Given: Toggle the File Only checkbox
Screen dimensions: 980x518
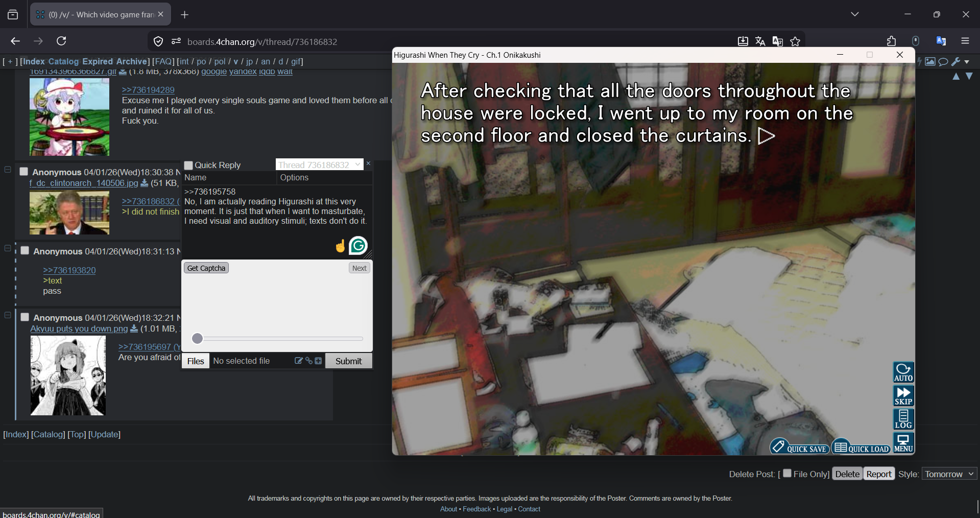Looking at the screenshot, I should click(x=787, y=473).
